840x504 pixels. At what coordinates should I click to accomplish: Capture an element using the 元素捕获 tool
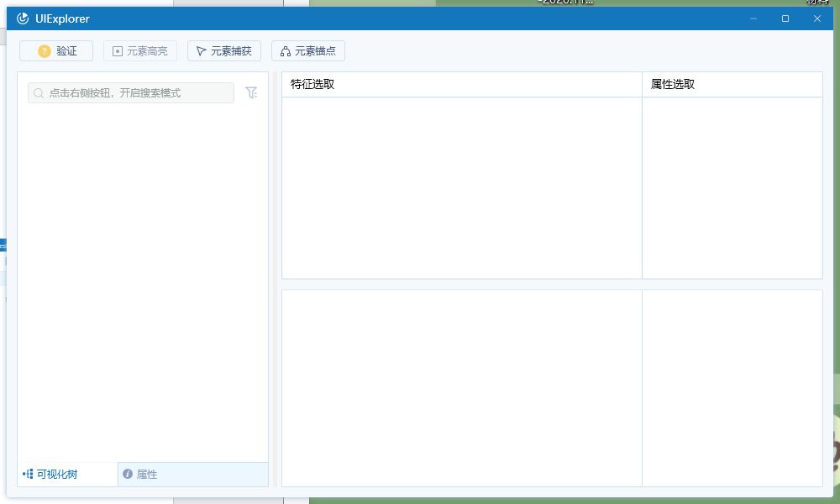pyautogui.click(x=224, y=50)
